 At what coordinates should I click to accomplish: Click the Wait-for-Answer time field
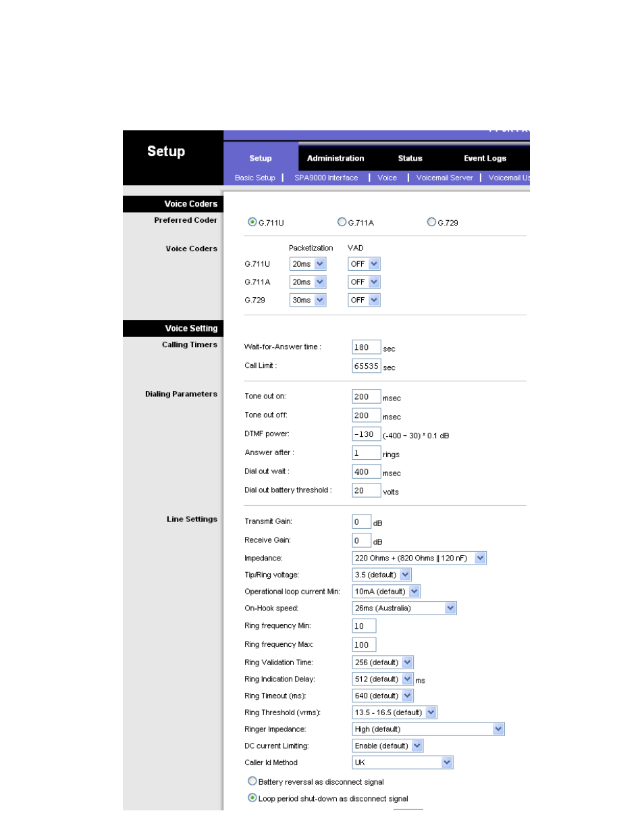pyautogui.click(x=367, y=347)
